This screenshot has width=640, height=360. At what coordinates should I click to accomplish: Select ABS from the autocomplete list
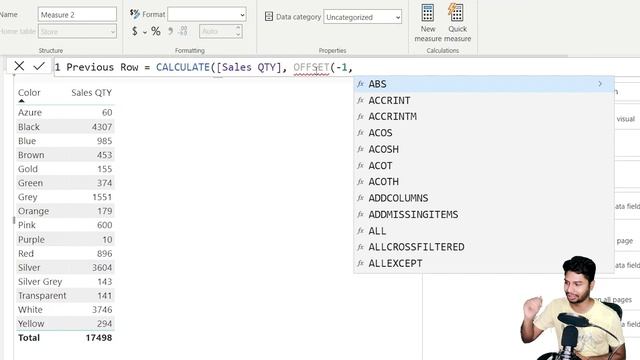484,84
